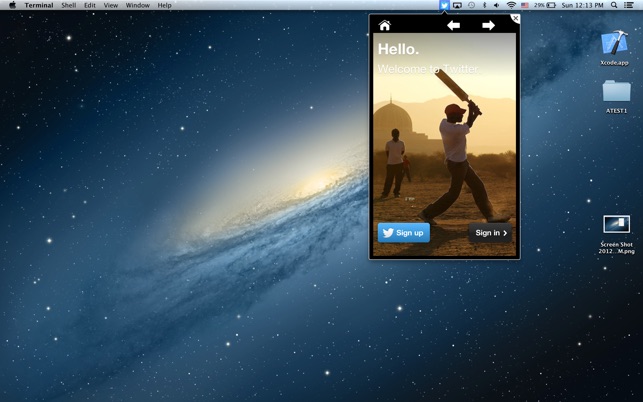The width and height of the screenshot is (643, 402).
Task: Click the Twitter menu bar icon
Action: point(444,5)
